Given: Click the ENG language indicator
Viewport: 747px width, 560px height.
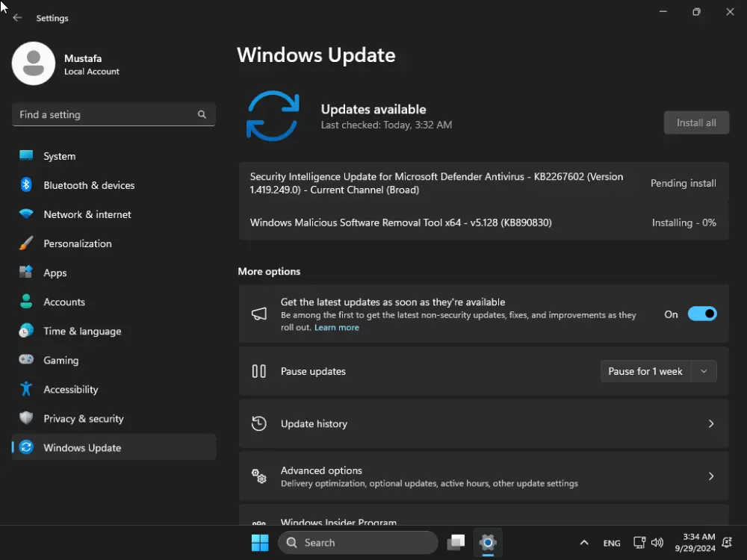Looking at the screenshot, I should click(612, 543).
